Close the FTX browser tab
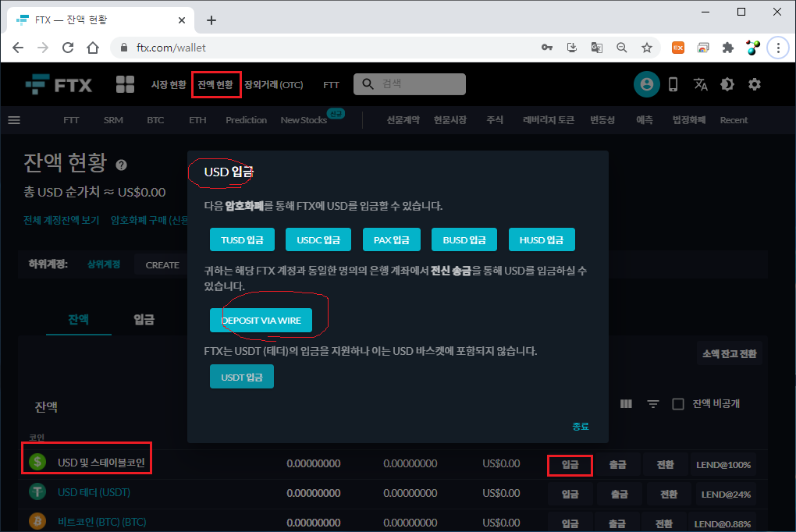 pyautogui.click(x=182, y=20)
